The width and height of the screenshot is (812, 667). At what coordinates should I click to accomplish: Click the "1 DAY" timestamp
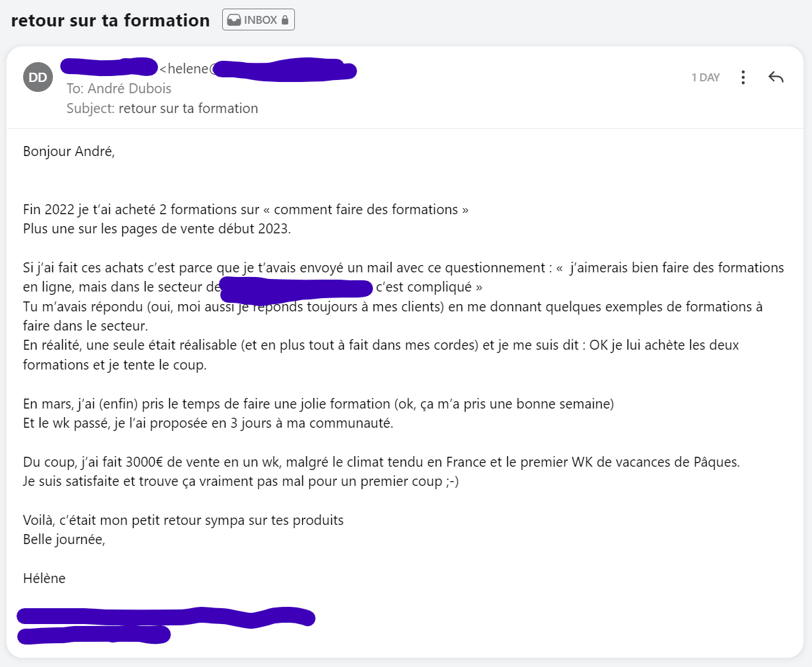[x=706, y=77]
